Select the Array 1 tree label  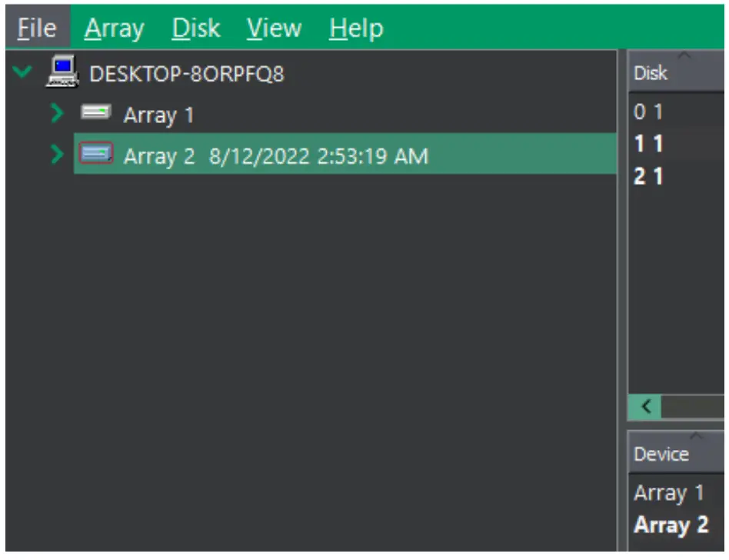(158, 115)
